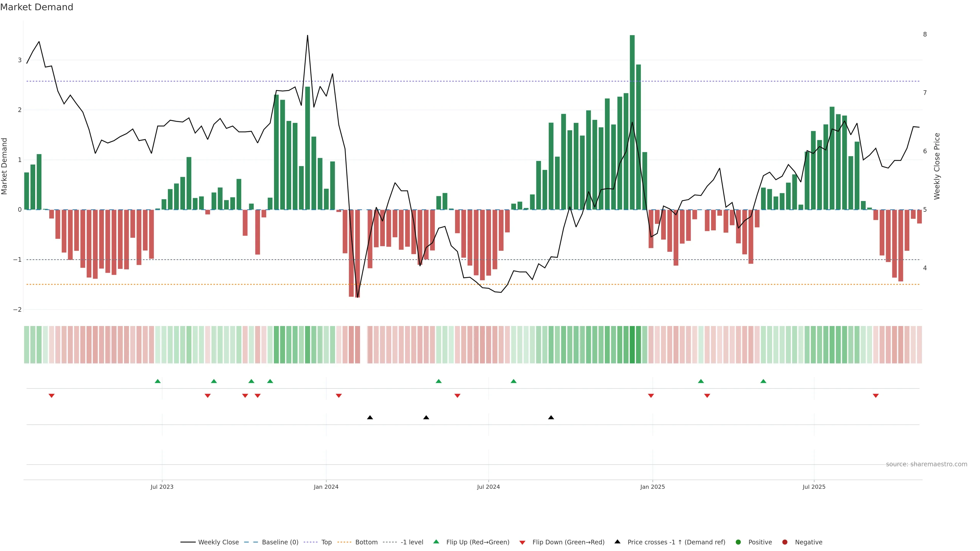Click the black triangle Price crosses legend icon
This screenshot has height=551, width=980.
point(617,542)
